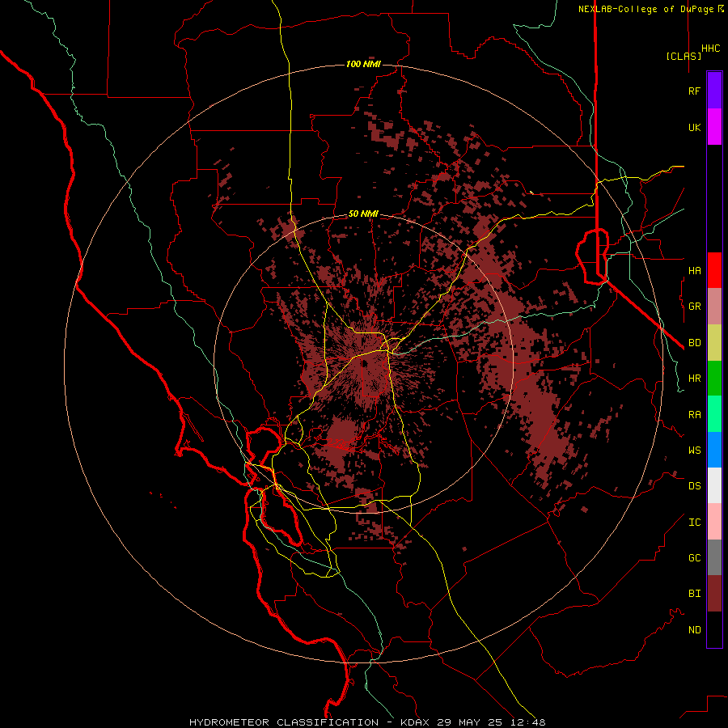Click the '[CLAS]' units label
Screen dimensions: 728x728
coord(684,56)
